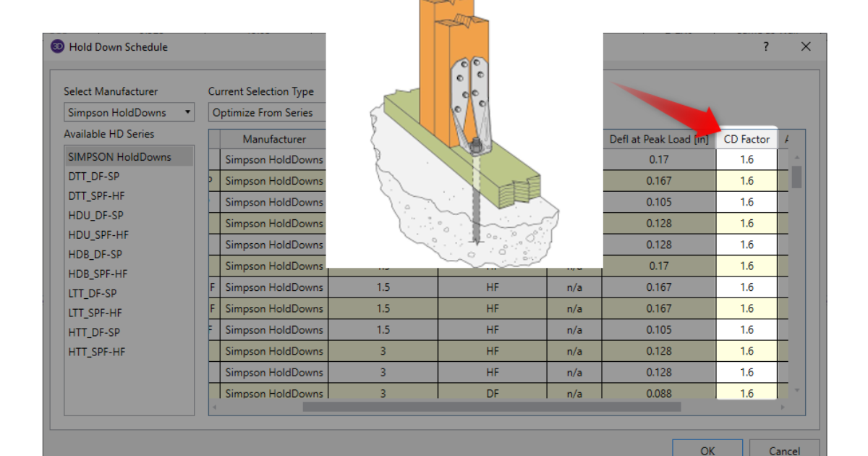This screenshot has width=868, height=456.
Task: Sort by the CD Factor column header
Action: 746,139
